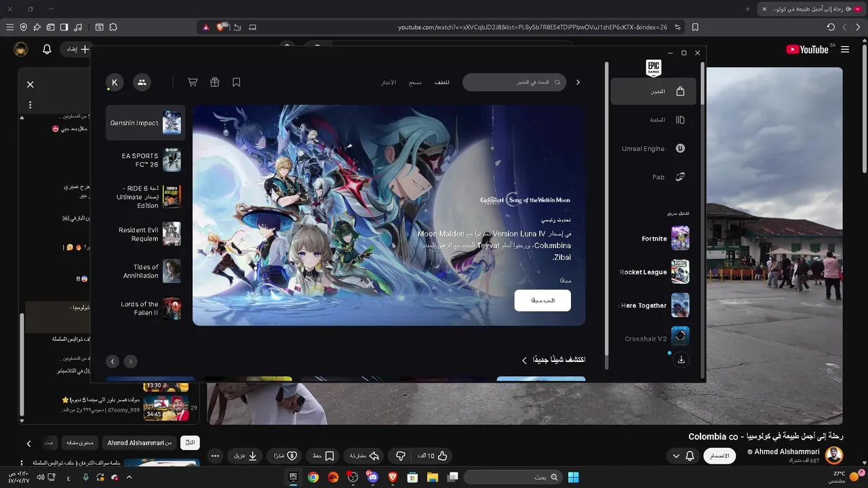
Task: Open the Epic Games Store tab in sidebar
Action: coord(653,91)
